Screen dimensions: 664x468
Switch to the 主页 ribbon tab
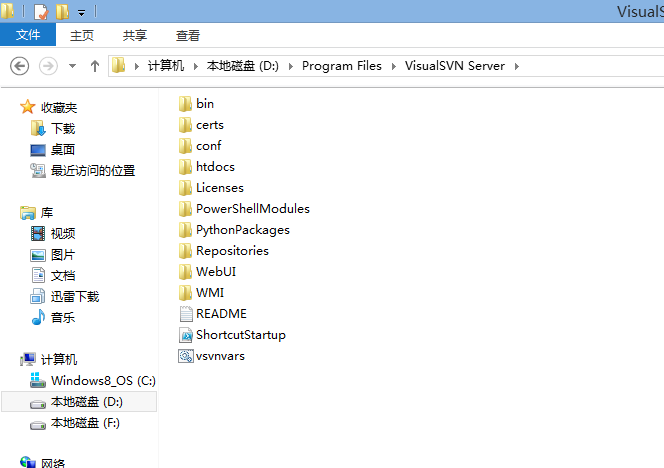click(x=82, y=35)
